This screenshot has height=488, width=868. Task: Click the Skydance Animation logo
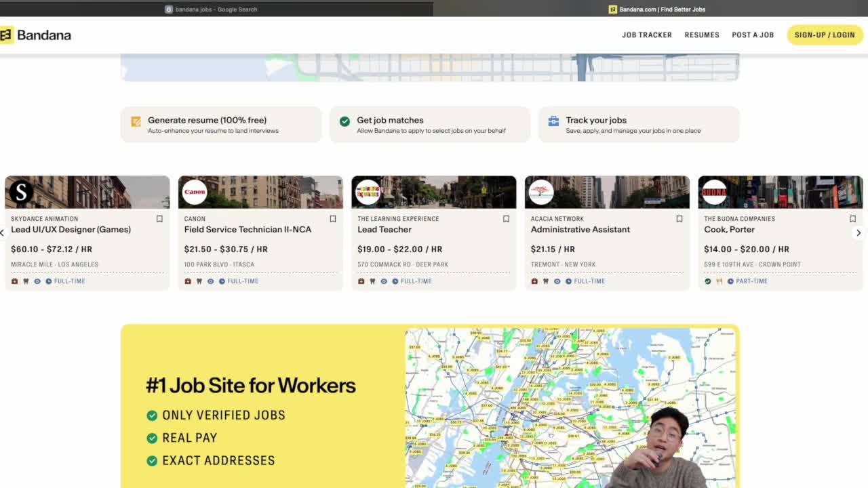click(21, 192)
